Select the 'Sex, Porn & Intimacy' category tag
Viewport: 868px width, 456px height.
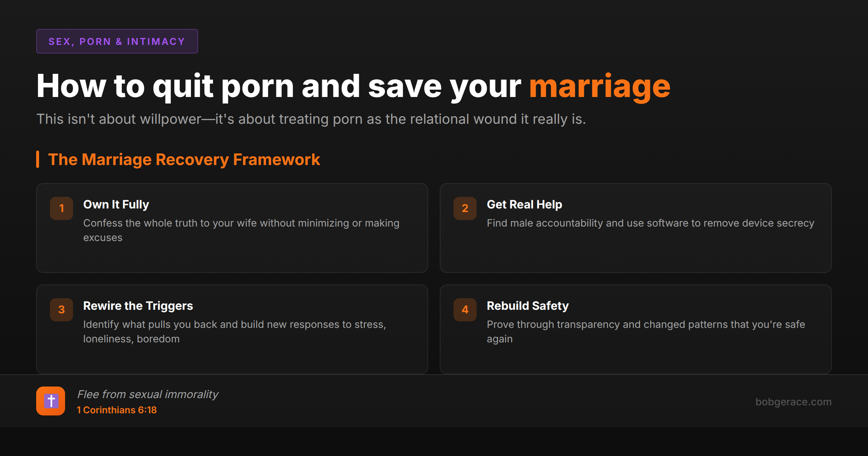coord(117,41)
